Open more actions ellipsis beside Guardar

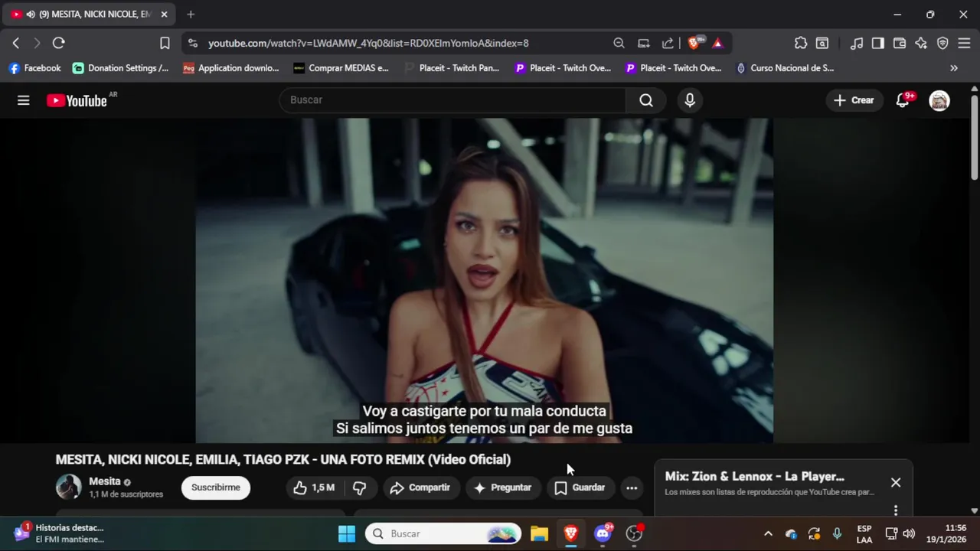632,487
